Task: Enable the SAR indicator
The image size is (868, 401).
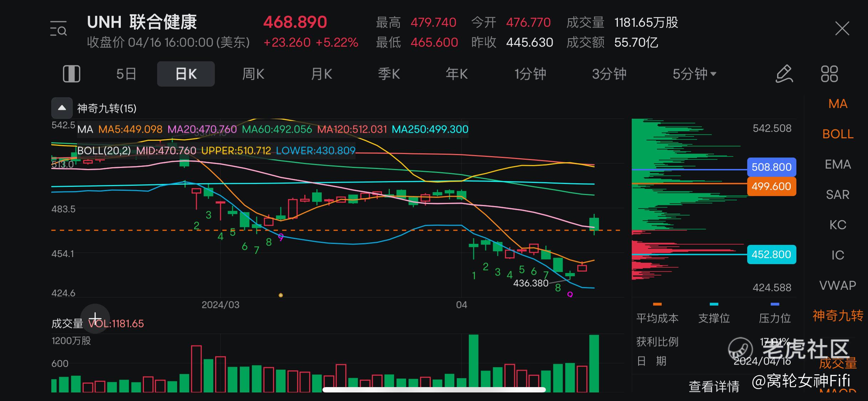Action: click(x=838, y=195)
